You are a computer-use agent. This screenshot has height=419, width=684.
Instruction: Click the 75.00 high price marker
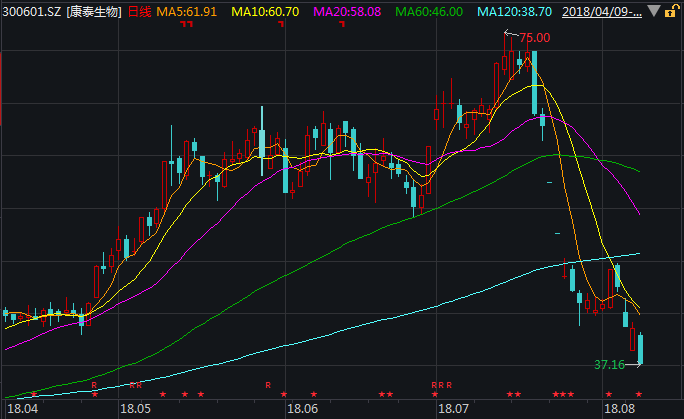pyautogui.click(x=535, y=38)
